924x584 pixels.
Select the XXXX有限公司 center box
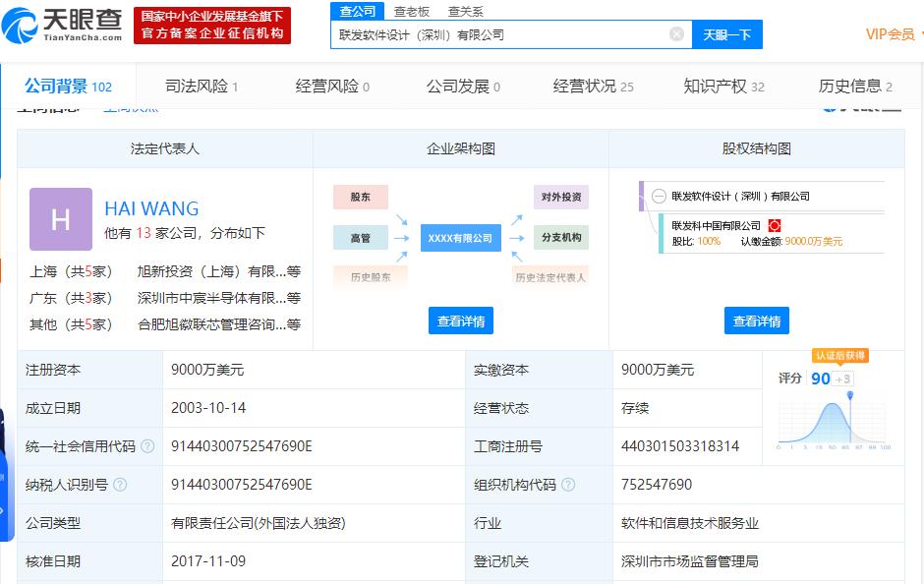pyautogui.click(x=461, y=238)
